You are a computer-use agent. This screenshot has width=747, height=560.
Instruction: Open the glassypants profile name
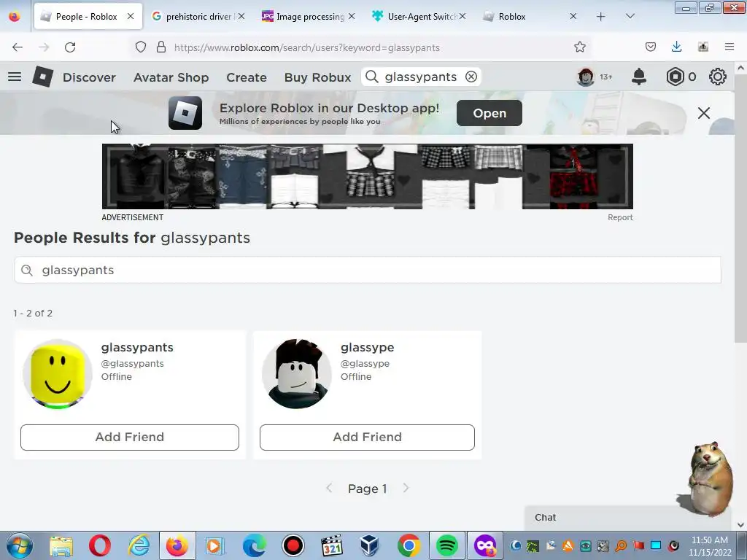click(x=137, y=348)
